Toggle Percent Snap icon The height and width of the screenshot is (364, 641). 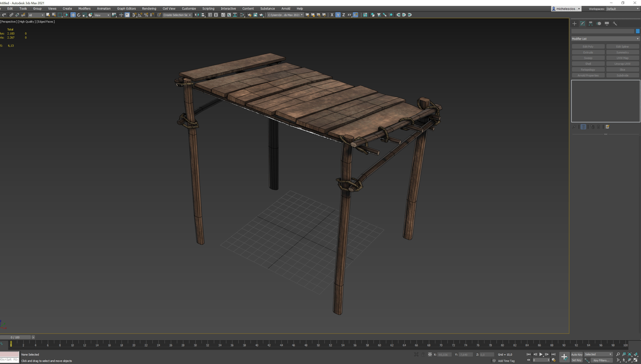point(146,15)
